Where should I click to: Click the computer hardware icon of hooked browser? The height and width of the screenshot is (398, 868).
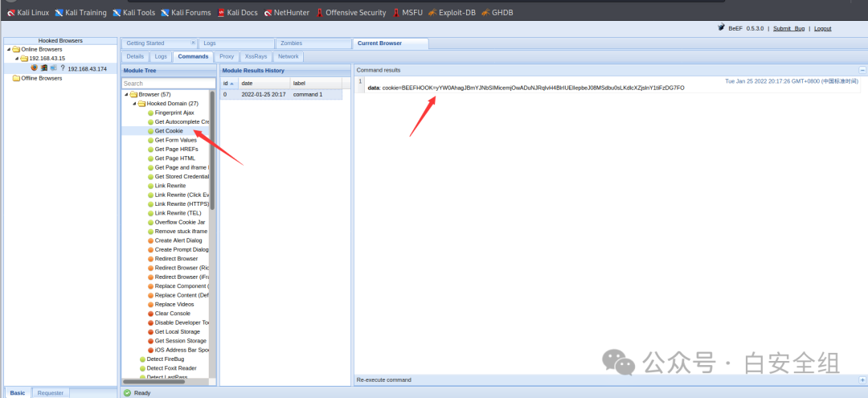point(53,68)
